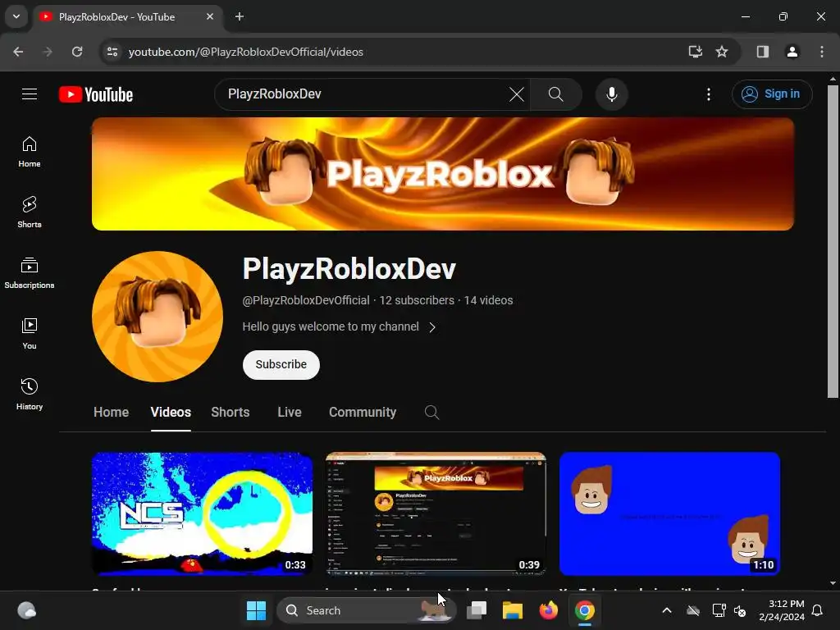Click the page vertical scrollbar
840x630 pixels.
[x=833, y=241]
